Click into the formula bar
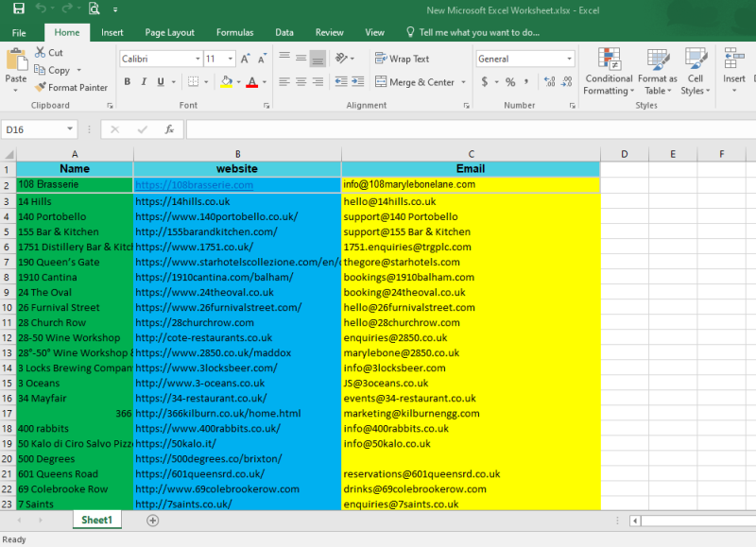The image size is (756, 547). [471, 129]
